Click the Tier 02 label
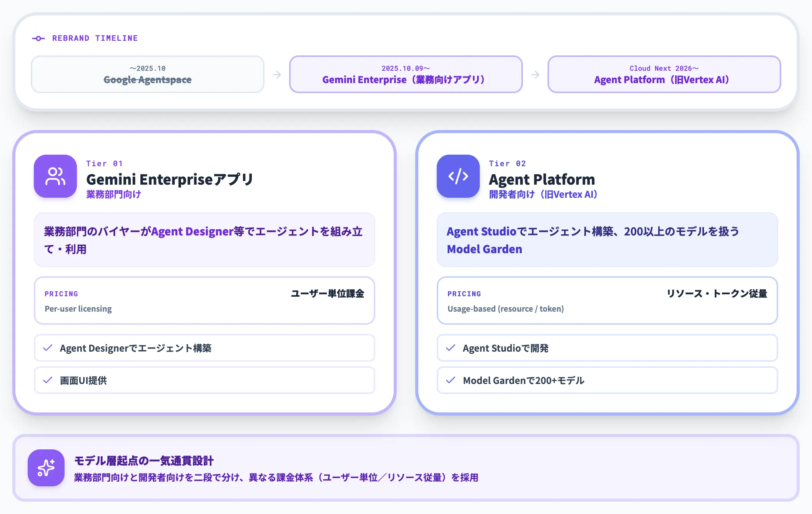Image resolution: width=812 pixels, height=514 pixels. pos(507,164)
